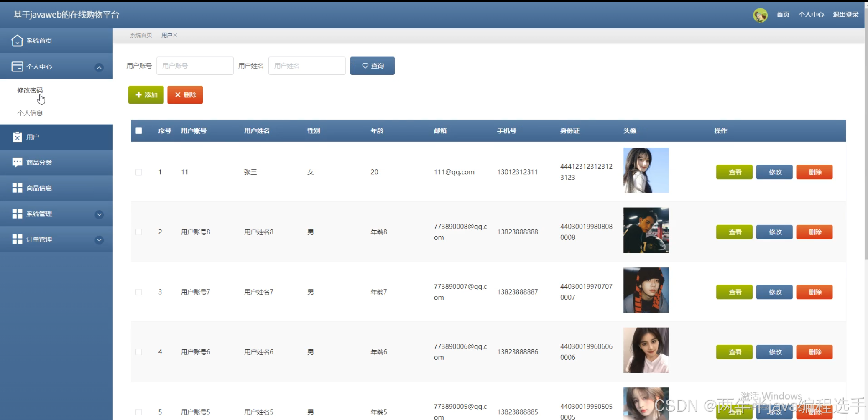Focus the 用户账号 search input field
The height and width of the screenshot is (420, 868).
[195, 66]
